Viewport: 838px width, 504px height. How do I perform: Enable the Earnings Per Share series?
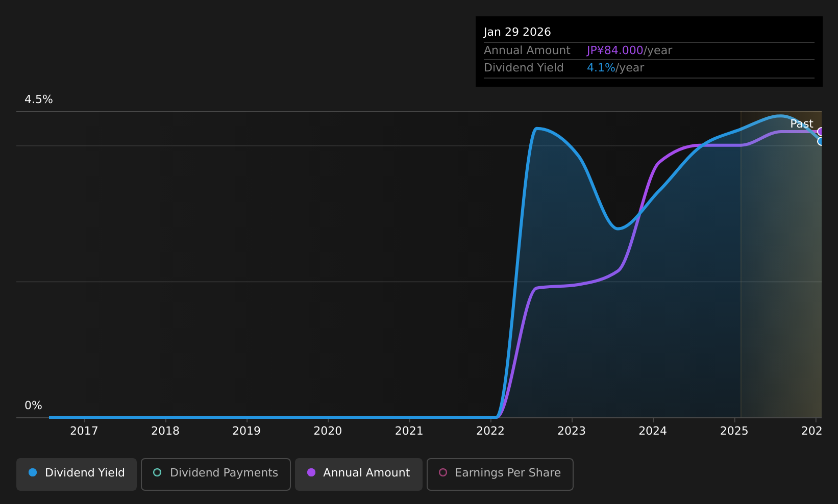click(500, 474)
